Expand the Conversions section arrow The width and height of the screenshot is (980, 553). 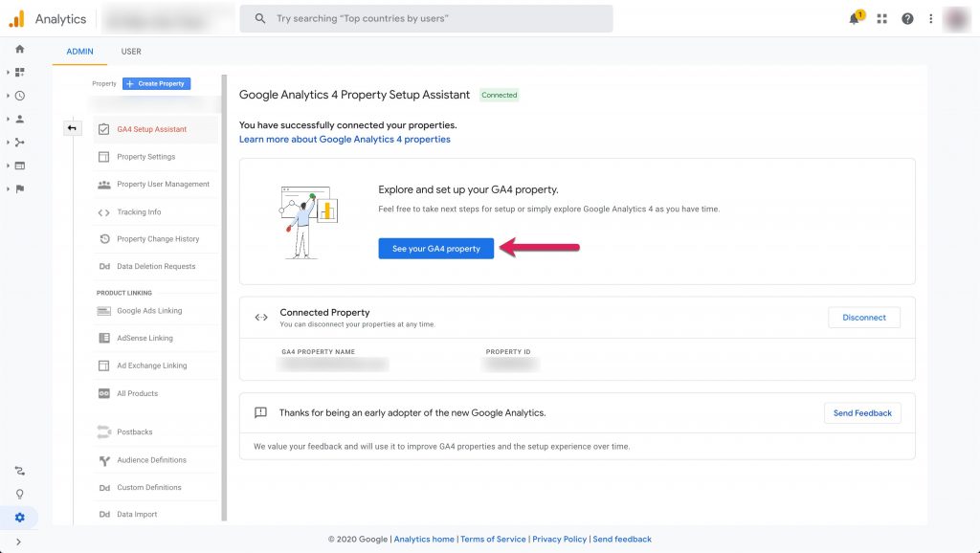8,188
